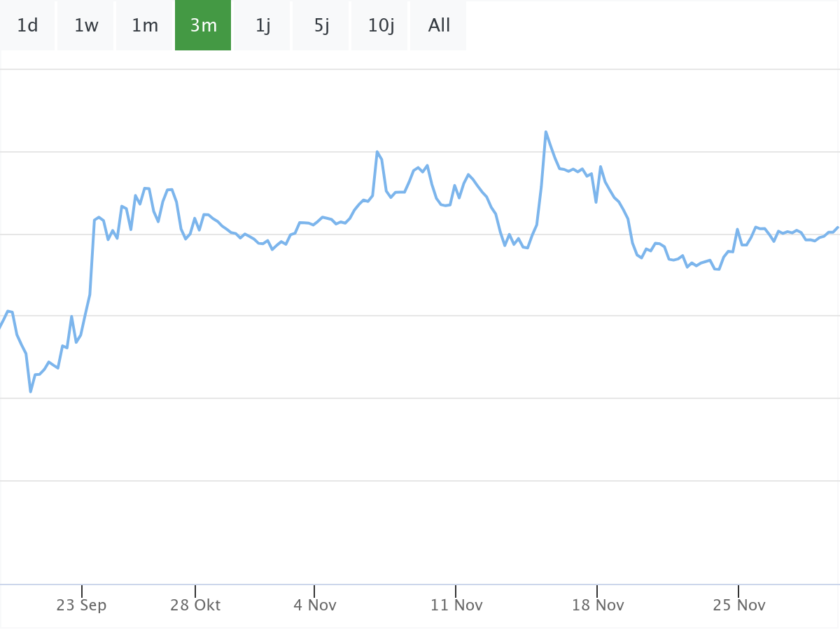Click the 23 Sep axis label
Image resolution: width=840 pixels, height=630 pixels.
(x=81, y=605)
